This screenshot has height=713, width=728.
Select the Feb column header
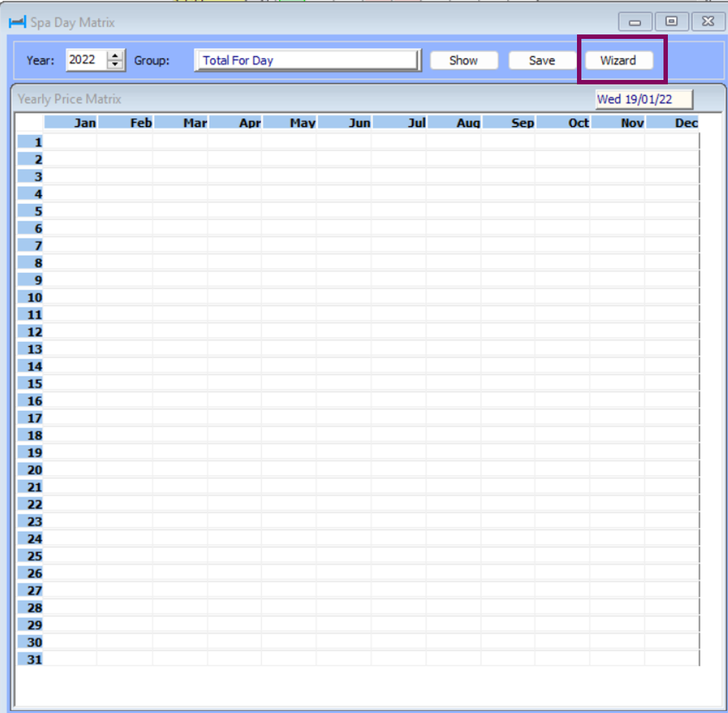coord(125,123)
